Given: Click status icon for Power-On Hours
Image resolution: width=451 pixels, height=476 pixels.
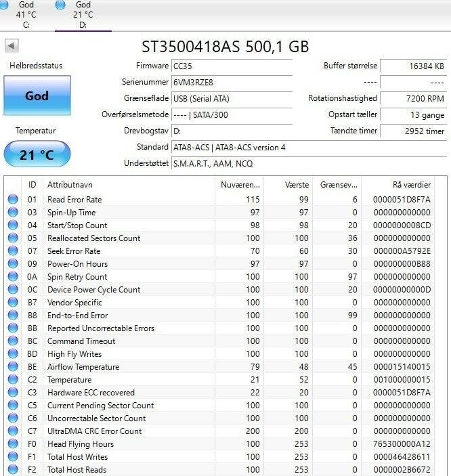Looking at the screenshot, I should [x=13, y=263].
